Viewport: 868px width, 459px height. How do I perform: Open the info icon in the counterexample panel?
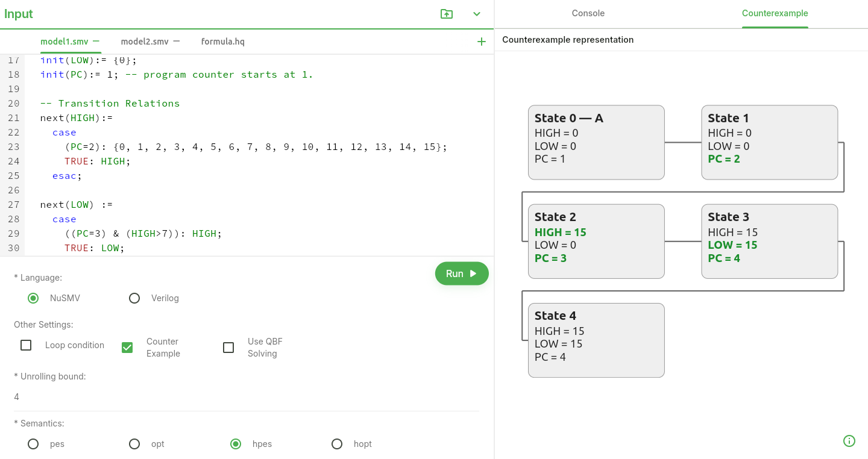[x=849, y=441]
